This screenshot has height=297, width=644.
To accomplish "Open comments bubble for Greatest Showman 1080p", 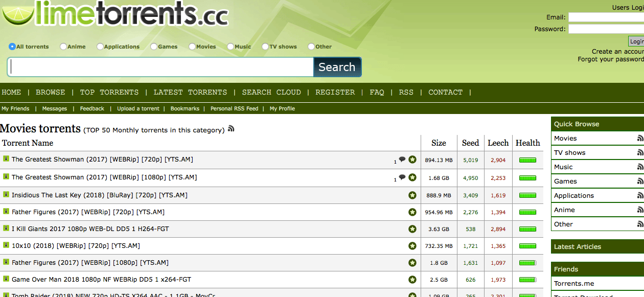I will pos(402,177).
